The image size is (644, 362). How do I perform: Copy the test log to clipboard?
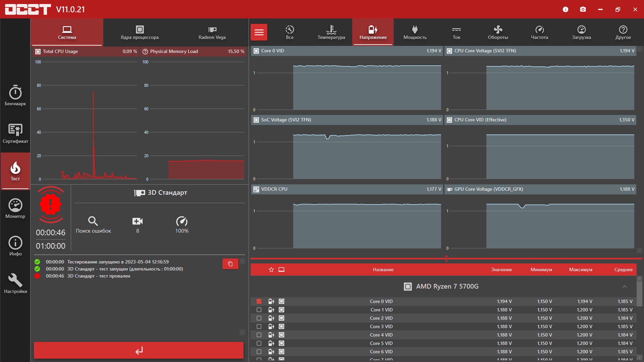point(230,264)
